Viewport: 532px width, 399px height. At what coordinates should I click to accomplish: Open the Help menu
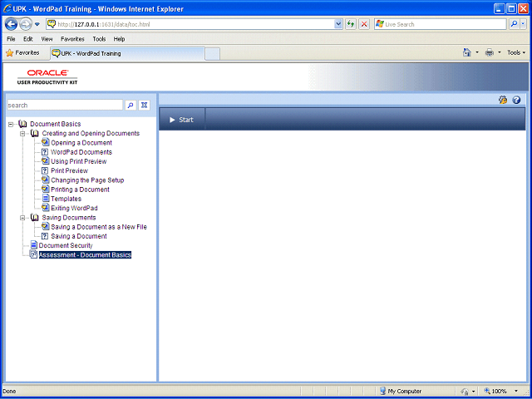(119, 39)
